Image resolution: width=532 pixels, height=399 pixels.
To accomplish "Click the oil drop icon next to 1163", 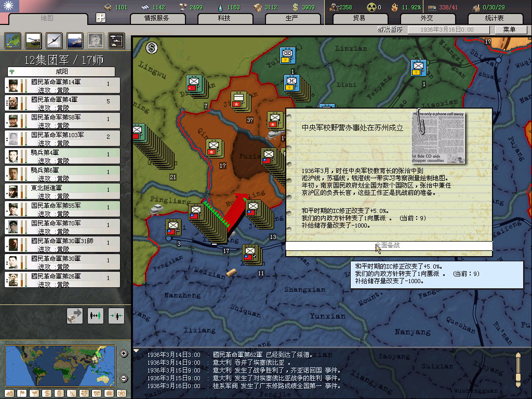I will (x=220, y=7).
